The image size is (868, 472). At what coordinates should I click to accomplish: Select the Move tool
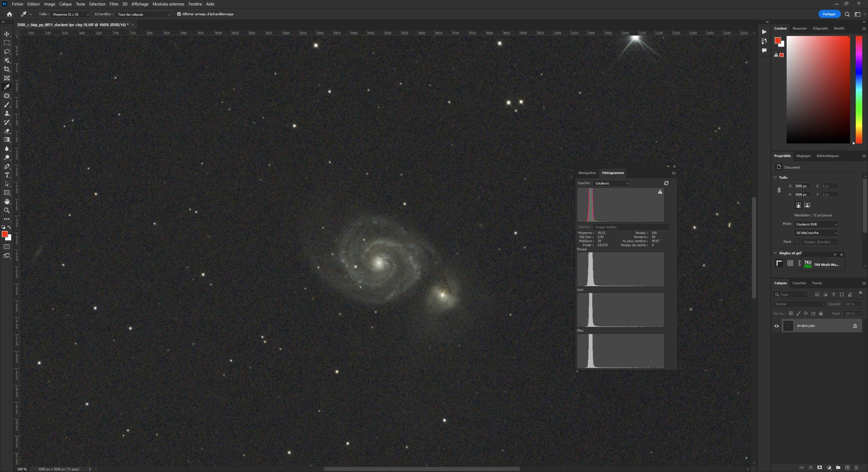point(7,34)
